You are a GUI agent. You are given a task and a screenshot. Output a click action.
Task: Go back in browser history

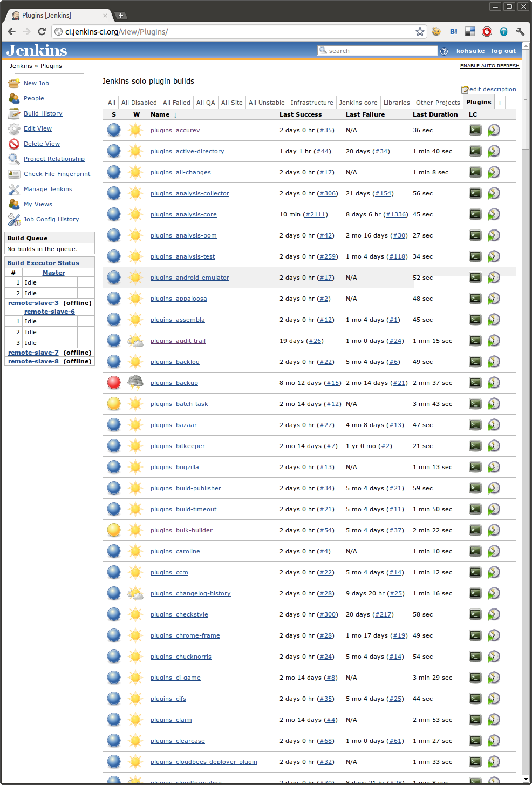[x=12, y=32]
